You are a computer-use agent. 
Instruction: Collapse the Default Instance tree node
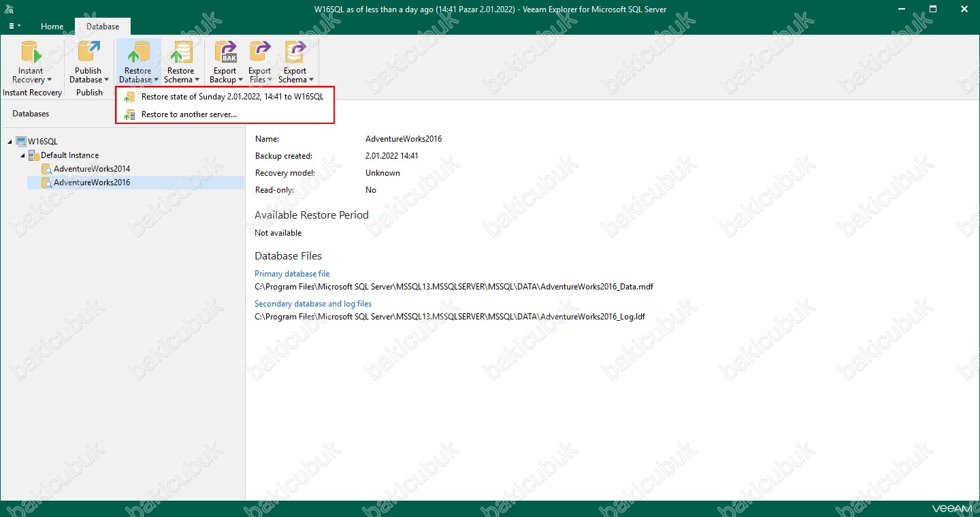(22, 155)
